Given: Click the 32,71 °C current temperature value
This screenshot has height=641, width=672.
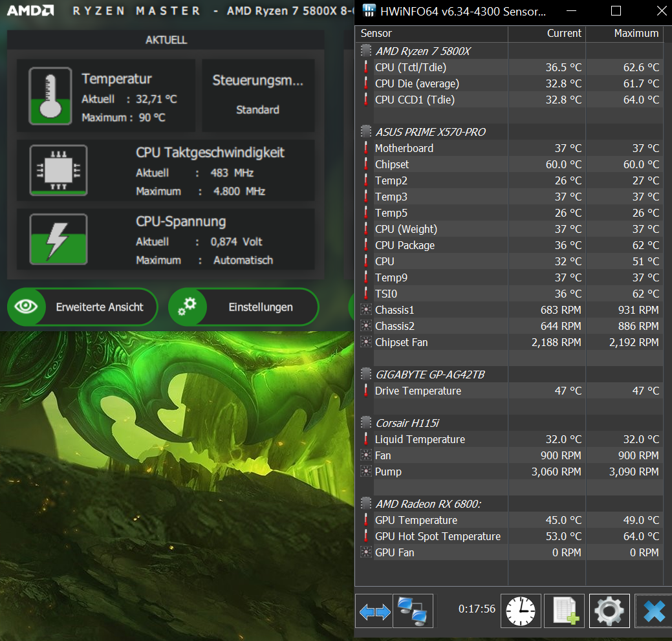Looking at the screenshot, I should coord(157,99).
